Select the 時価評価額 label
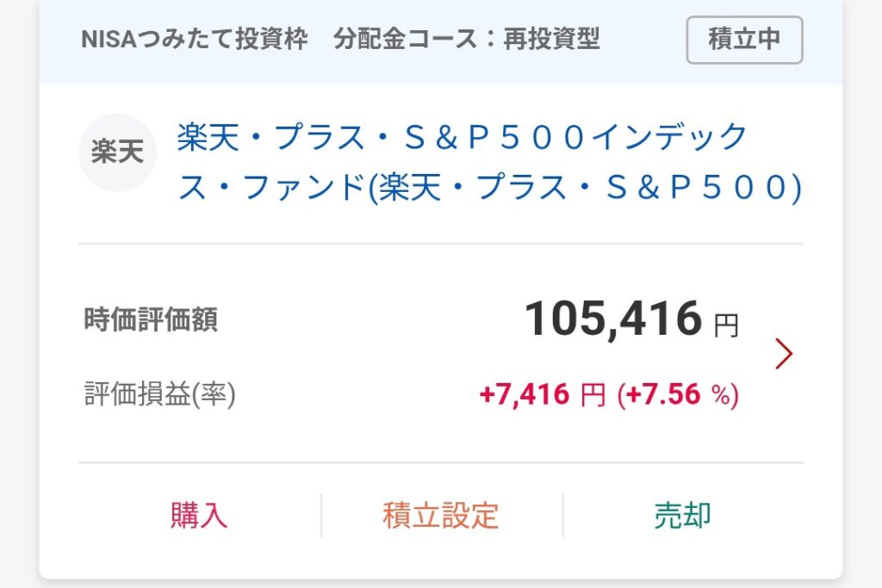The width and height of the screenshot is (882, 588). pyautogui.click(x=151, y=319)
